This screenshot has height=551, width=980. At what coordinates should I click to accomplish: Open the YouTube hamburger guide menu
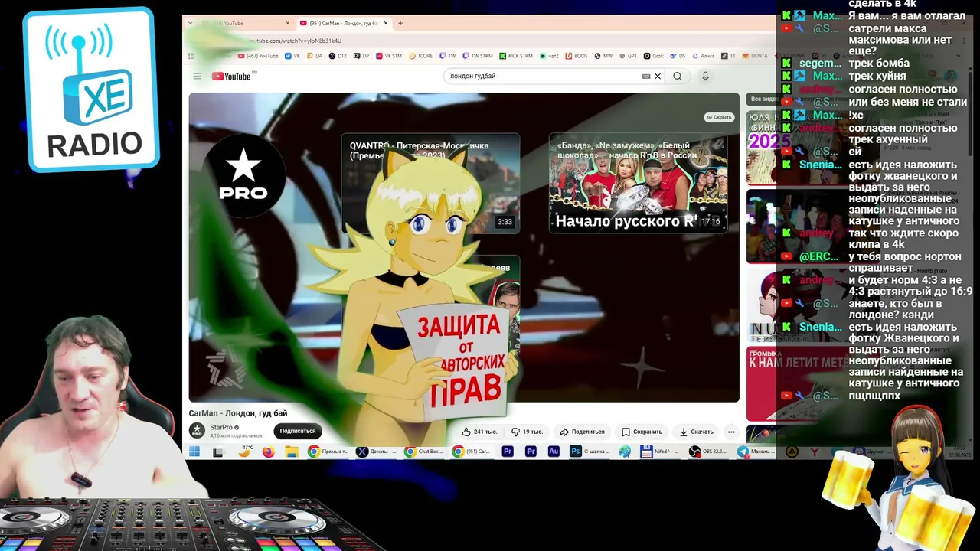click(197, 76)
